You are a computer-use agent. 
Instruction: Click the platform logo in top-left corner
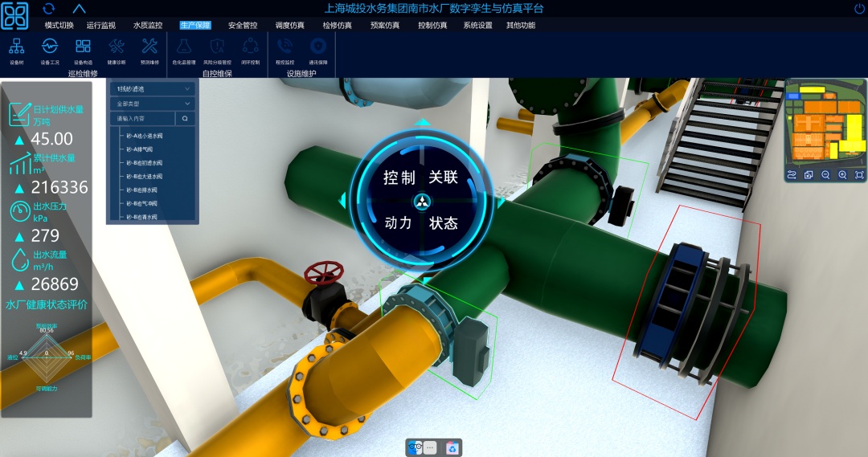15,15
